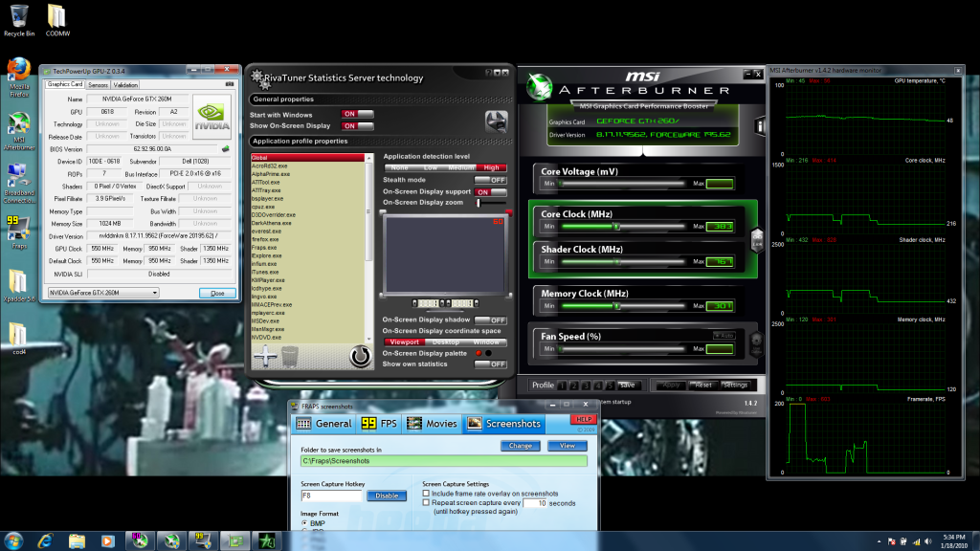Add a new profile with plus icon

tap(265, 356)
